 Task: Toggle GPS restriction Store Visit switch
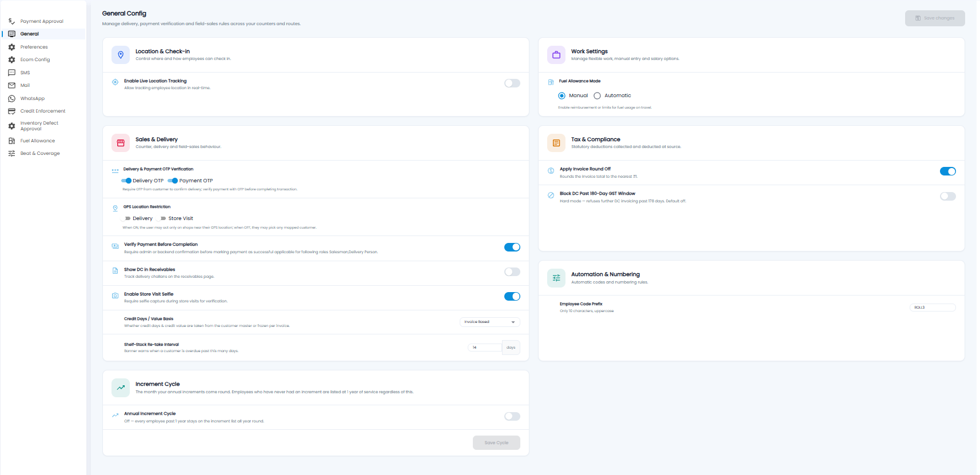click(x=162, y=218)
